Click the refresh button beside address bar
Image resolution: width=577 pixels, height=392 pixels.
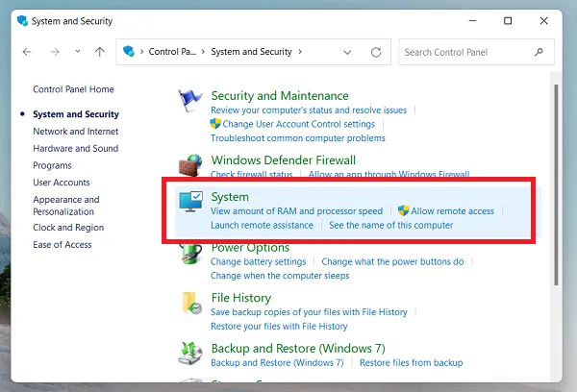tap(376, 52)
